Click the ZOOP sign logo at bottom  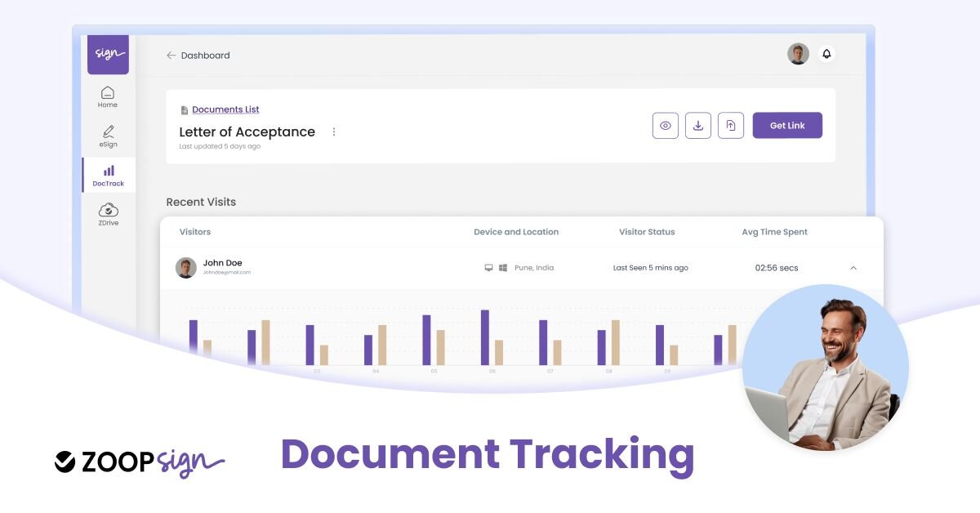coord(140,462)
